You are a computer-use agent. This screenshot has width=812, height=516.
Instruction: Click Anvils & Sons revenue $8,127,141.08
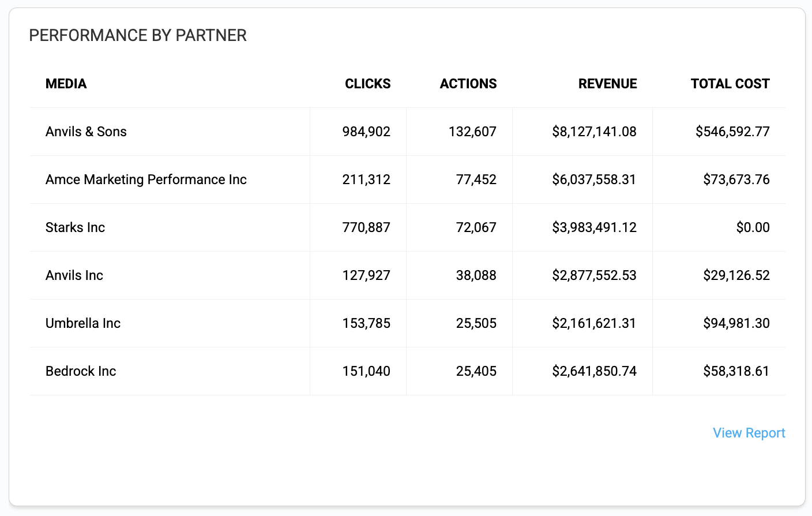(x=594, y=132)
